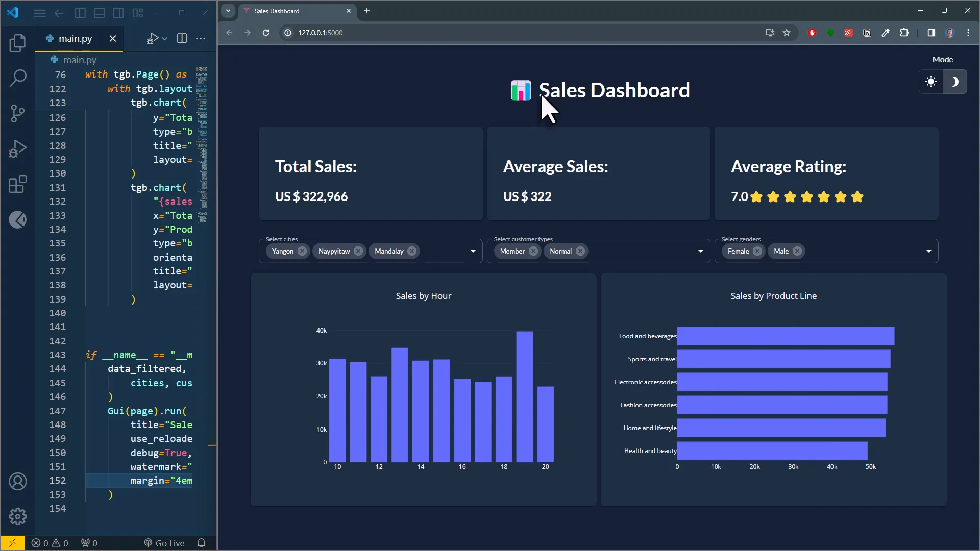Open Source Control in the activity bar
This screenshot has width=980, height=551.
[18, 113]
